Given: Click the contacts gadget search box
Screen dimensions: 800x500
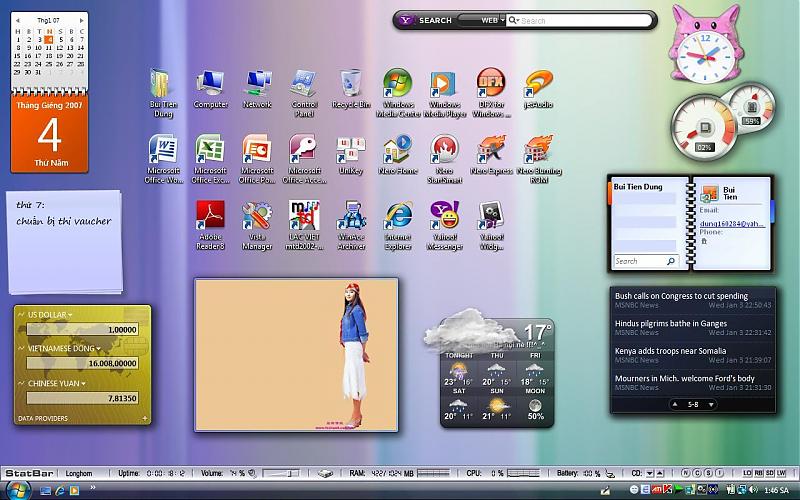Looking at the screenshot, I should (x=638, y=261).
